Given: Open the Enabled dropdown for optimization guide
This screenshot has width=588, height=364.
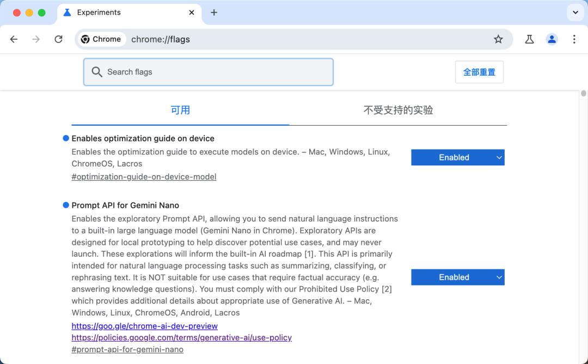Looking at the screenshot, I should [x=457, y=157].
